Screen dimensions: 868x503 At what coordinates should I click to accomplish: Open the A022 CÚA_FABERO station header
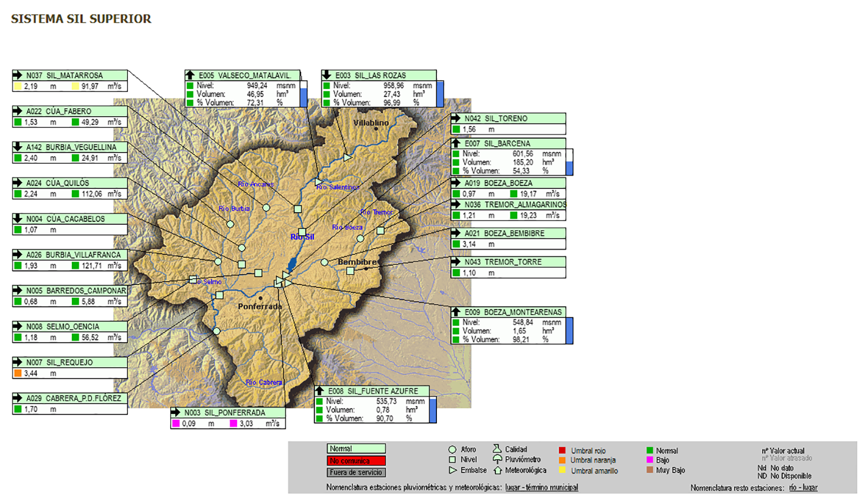68,111
